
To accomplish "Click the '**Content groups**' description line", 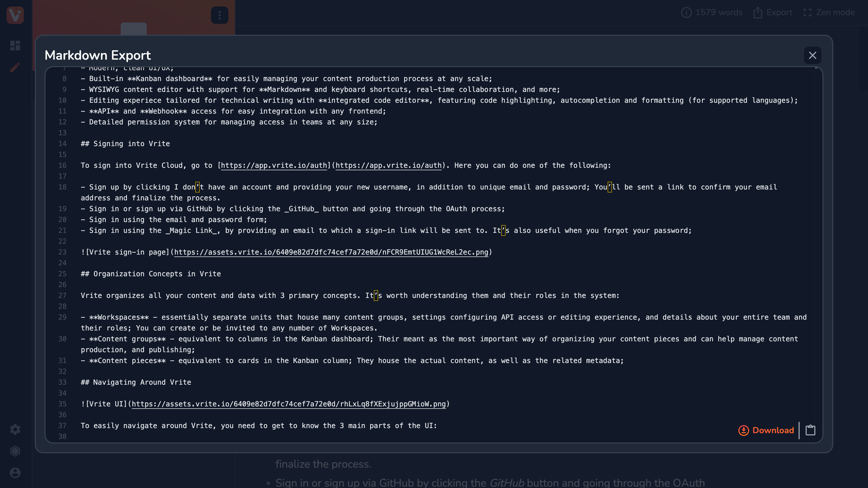I will [x=439, y=344].
